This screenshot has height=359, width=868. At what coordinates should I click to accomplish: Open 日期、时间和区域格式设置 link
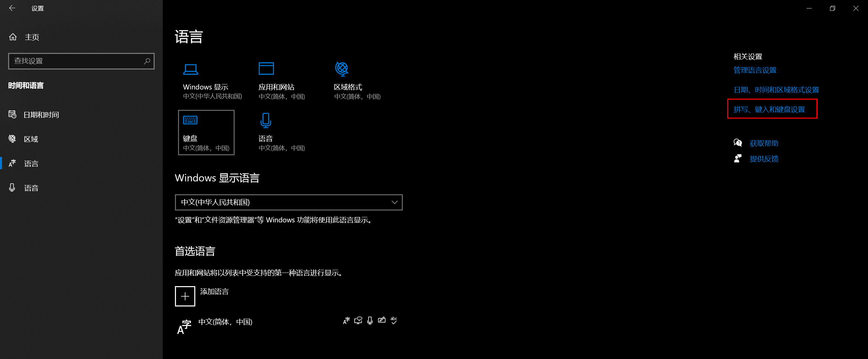point(776,90)
